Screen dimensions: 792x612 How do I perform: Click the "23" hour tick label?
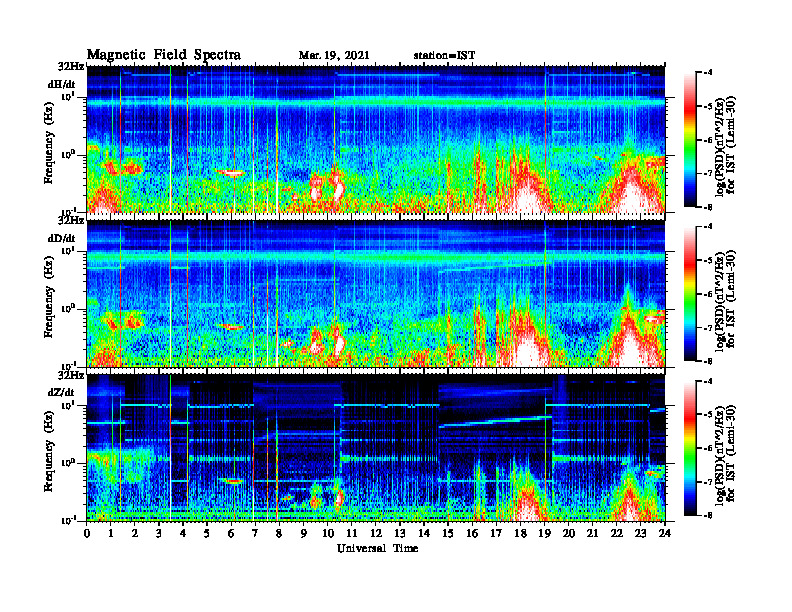(x=640, y=533)
